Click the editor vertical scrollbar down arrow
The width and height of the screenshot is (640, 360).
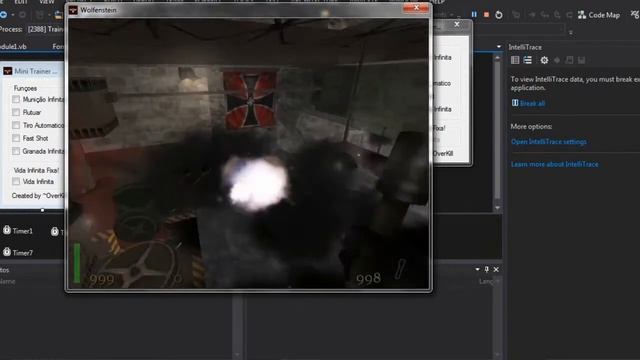[497, 208]
